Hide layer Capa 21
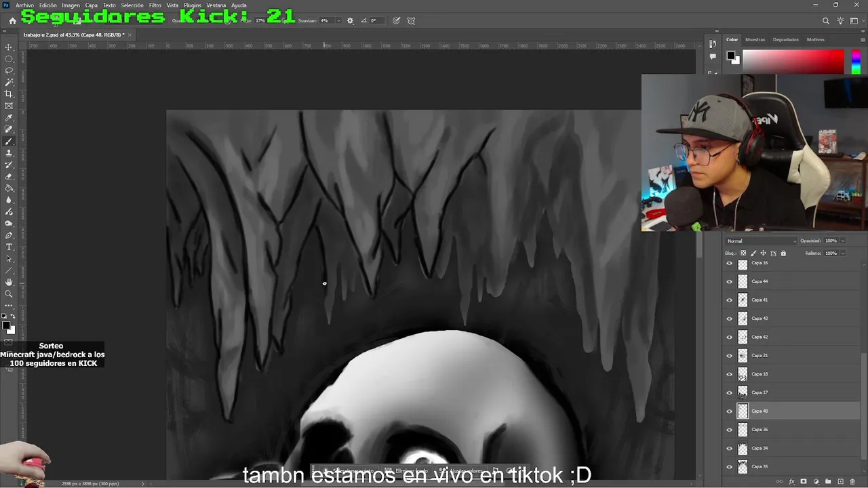Screen dimensions: 868x488 (x=730, y=355)
